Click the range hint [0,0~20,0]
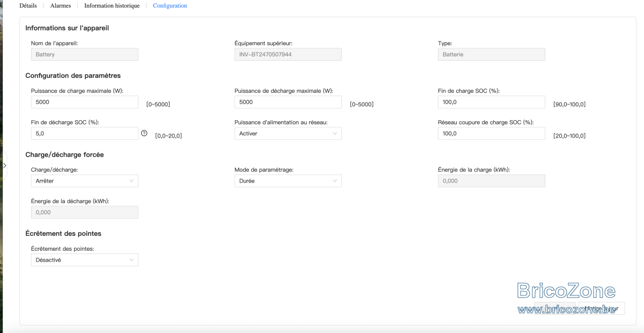This screenshot has width=644, height=333. (x=169, y=136)
